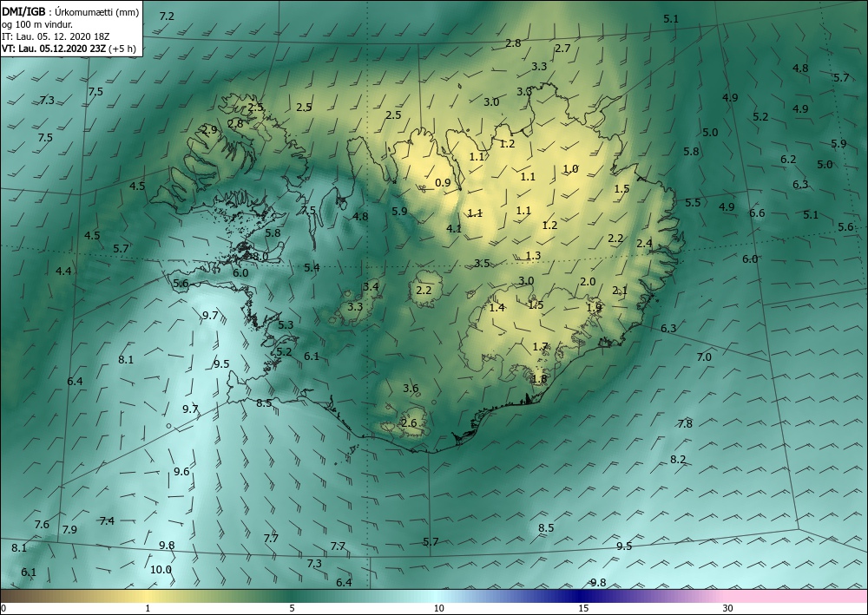Image resolution: width=868 pixels, height=615 pixels.
Task: Click the color scale label 15
Action: (x=583, y=608)
